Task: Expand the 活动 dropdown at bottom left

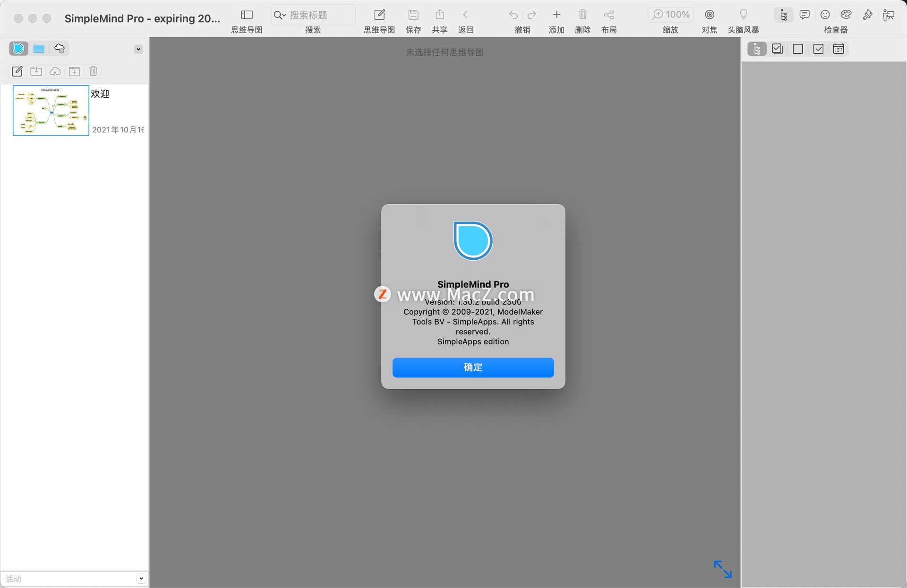Action: click(141, 578)
